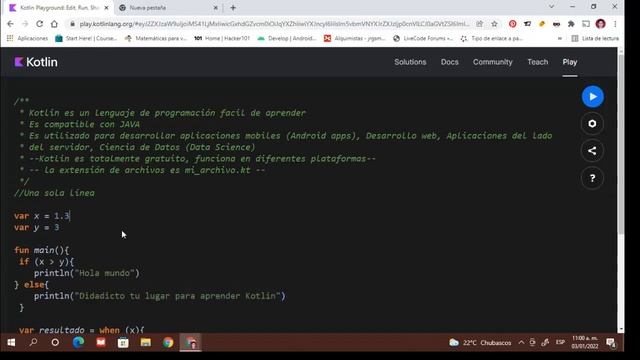The height and width of the screenshot is (360, 640).
Task: Open Start Here Course bookmark
Action: 86,38
